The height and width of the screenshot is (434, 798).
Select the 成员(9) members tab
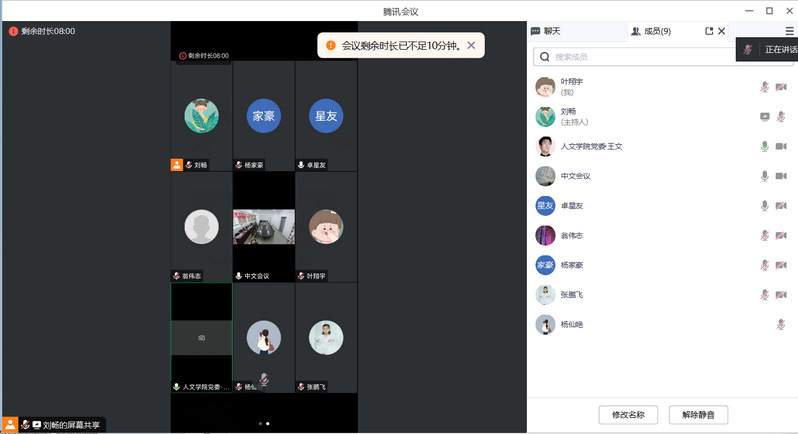tap(651, 32)
